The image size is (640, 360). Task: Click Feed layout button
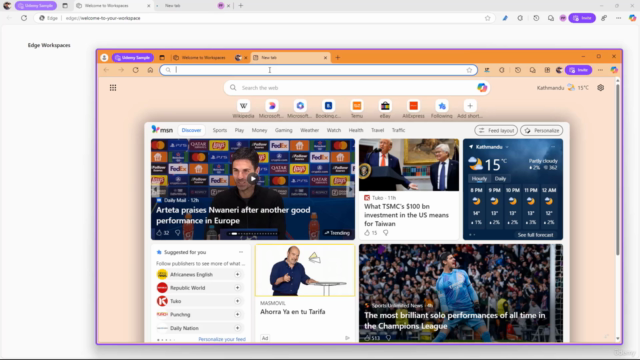pos(496,131)
